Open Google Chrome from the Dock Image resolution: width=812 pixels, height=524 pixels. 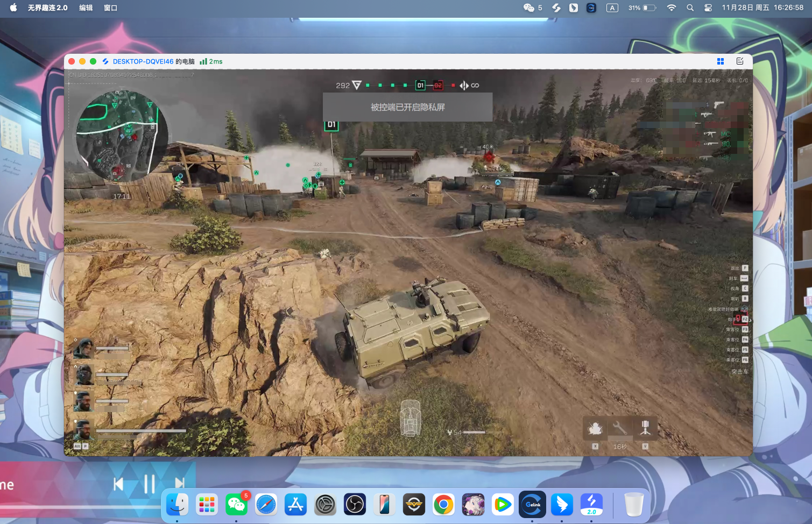coord(444,505)
